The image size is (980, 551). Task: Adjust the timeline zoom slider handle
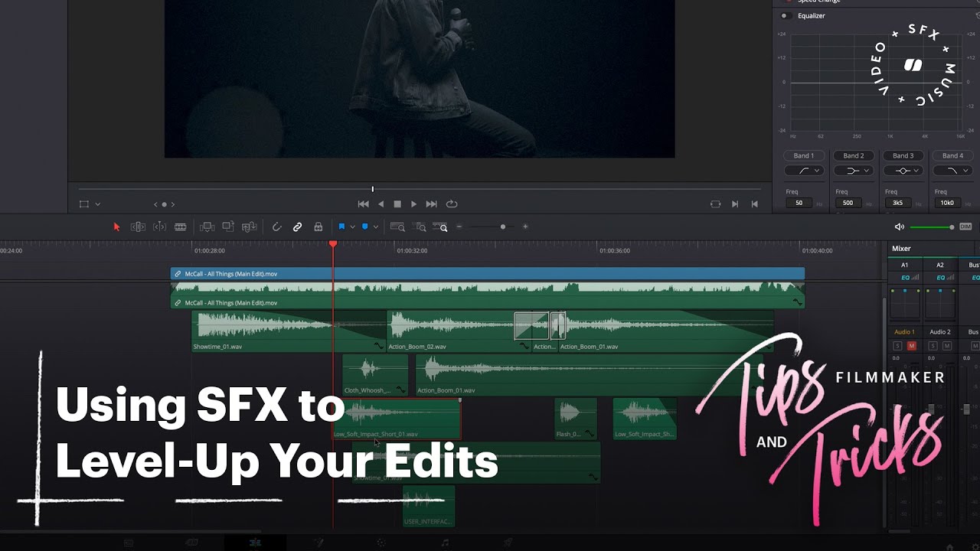tap(503, 227)
